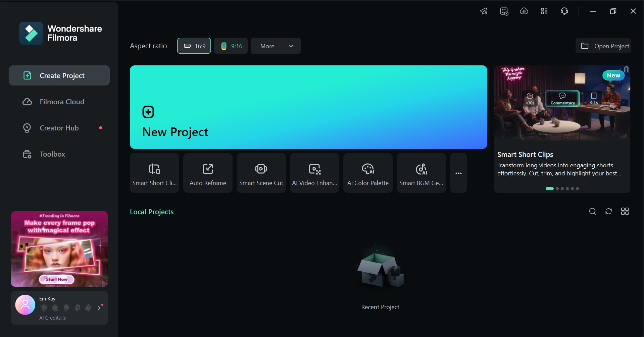Viewport: 644px width, 337px height.
Task: Go to last slide of promo carousel
Action: tap(578, 188)
